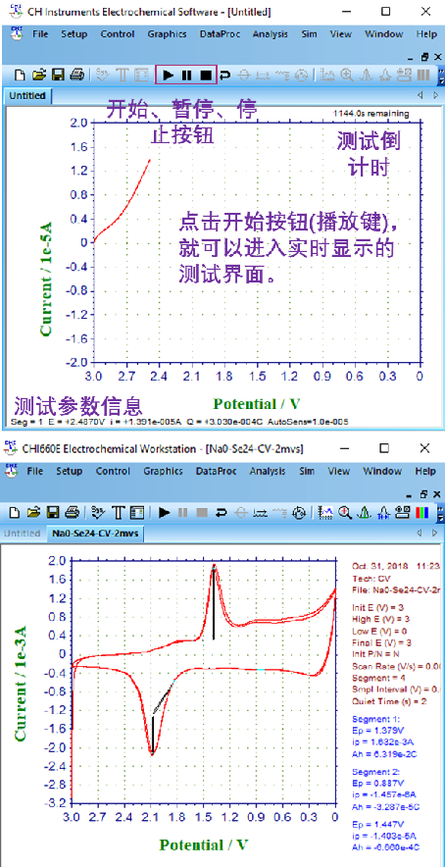Open Parameters T icon in CHI660E toolbar
Screen dimensions: 445x868
[118, 513]
